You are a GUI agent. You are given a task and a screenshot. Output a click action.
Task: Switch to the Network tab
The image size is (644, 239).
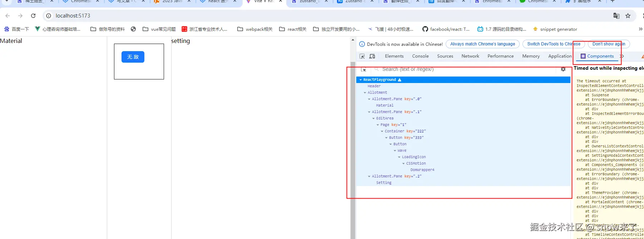470,56
